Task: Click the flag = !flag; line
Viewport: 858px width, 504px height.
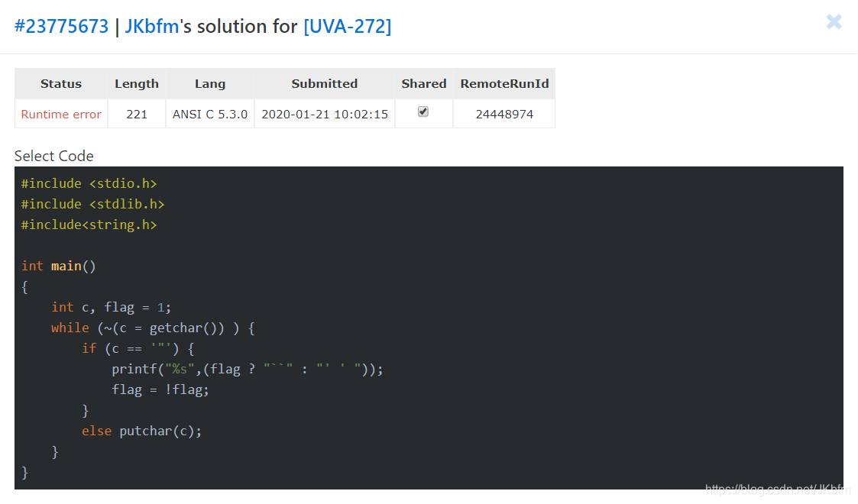Action: (x=160, y=389)
